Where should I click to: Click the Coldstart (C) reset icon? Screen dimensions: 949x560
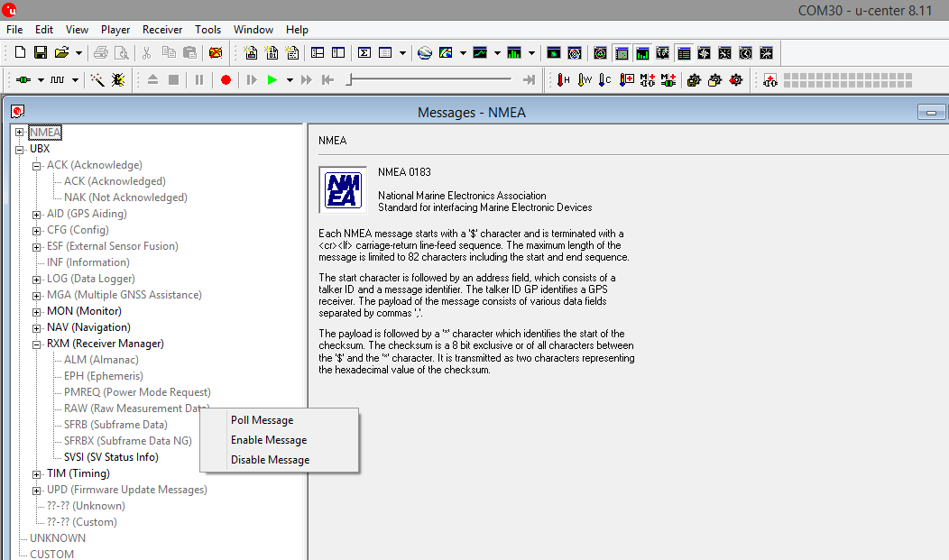tap(605, 80)
